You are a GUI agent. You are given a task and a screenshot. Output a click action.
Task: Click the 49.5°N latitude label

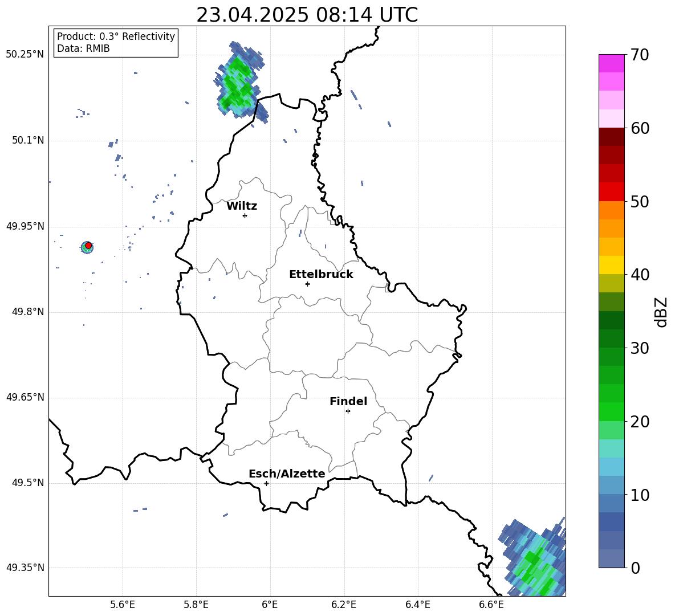(28, 483)
